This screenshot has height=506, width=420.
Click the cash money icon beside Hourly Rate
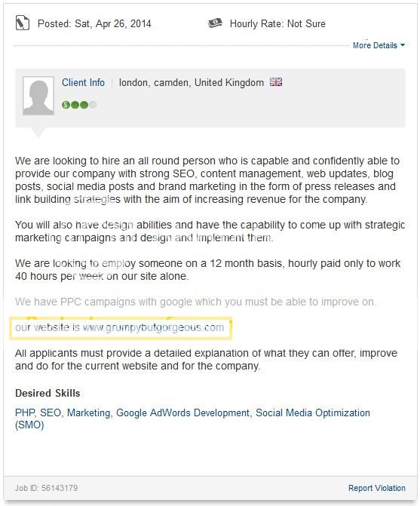[215, 23]
